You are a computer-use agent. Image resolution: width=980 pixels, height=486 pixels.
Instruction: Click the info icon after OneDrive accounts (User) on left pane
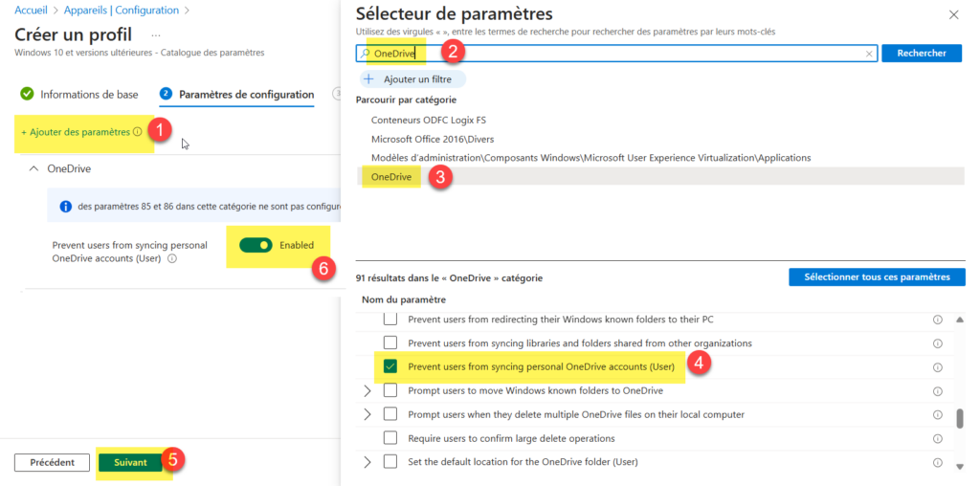(172, 258)
